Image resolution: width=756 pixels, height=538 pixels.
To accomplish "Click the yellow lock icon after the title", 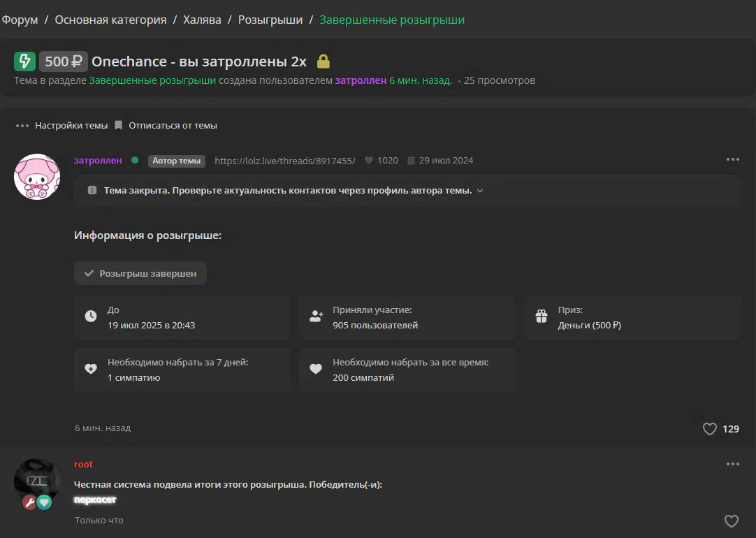I will [323, 61].
